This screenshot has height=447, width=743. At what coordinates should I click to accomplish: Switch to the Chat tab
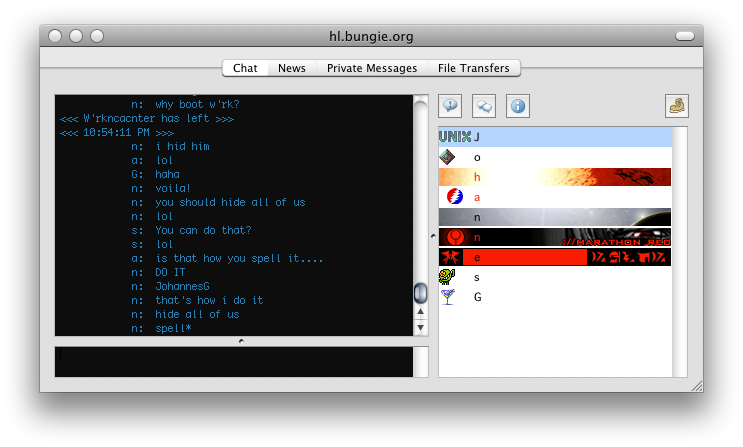point(245,68)
